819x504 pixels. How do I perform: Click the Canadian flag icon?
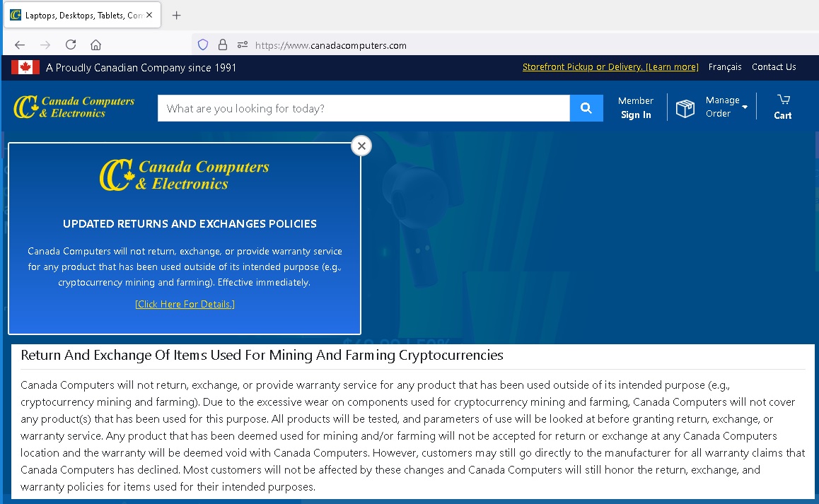[x=25, y=67]
